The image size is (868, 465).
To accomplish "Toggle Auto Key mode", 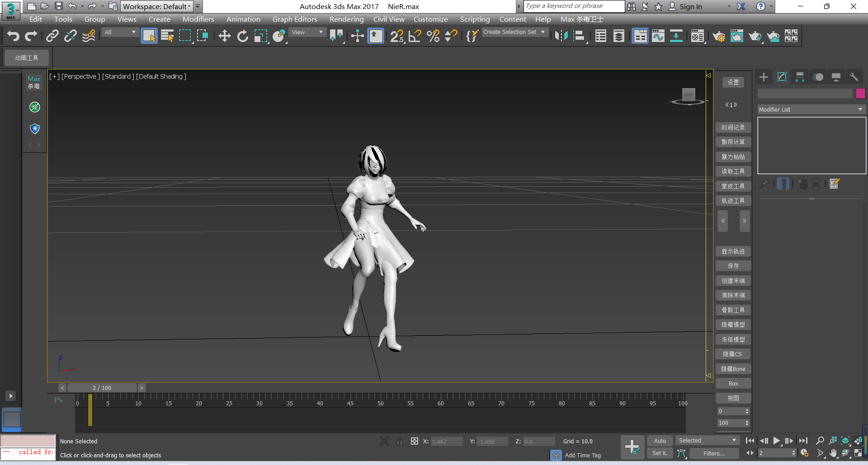I will (660, 441).
